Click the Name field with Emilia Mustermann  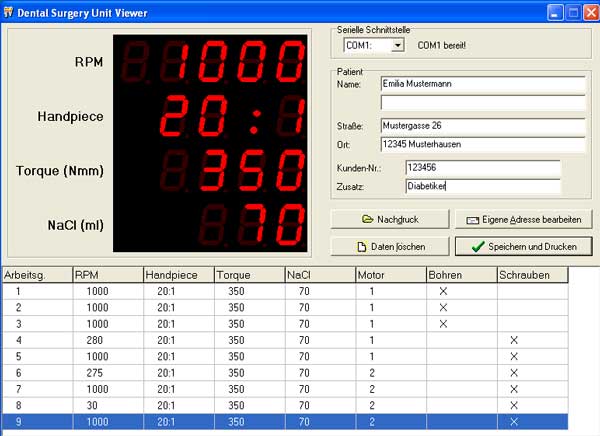click(x=482, y=85)
